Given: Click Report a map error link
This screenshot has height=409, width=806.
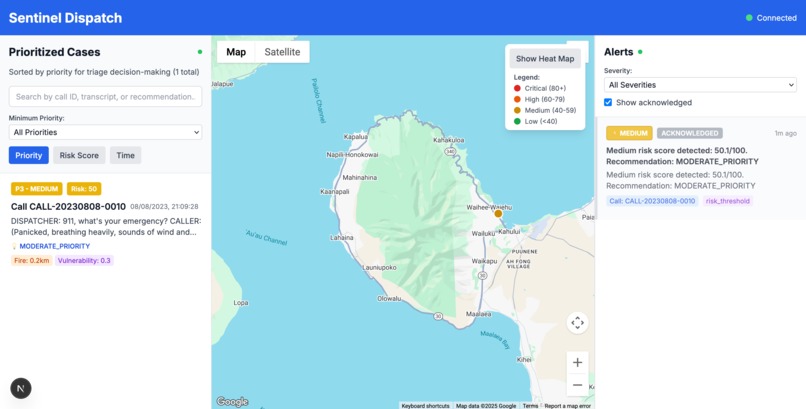Looking at the screenshot, I should [x=567, y=406].
